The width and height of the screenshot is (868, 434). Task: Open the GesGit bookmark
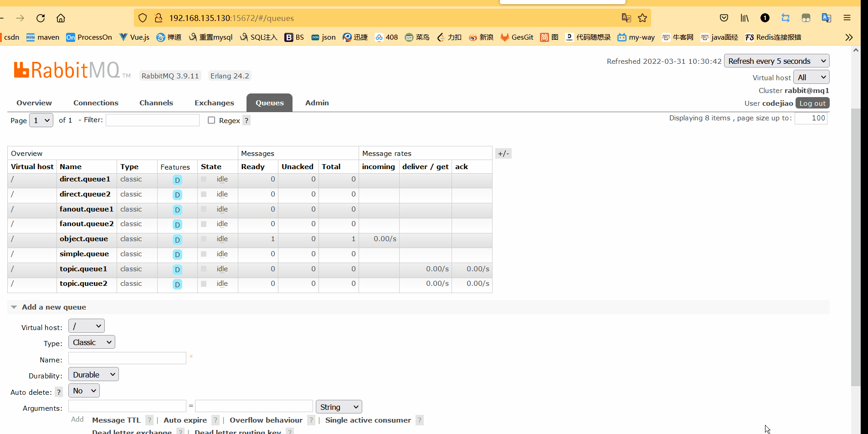click(x=517, y=37)
